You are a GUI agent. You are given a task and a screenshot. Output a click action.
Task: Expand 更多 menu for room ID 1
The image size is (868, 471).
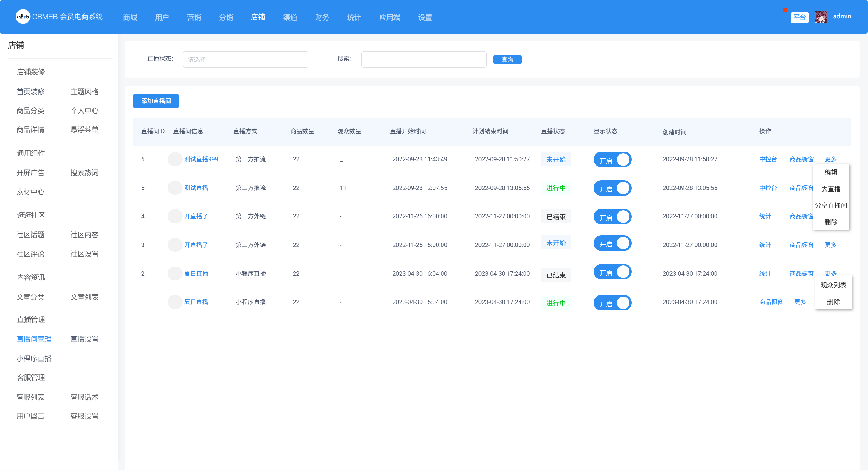(800, 302)
